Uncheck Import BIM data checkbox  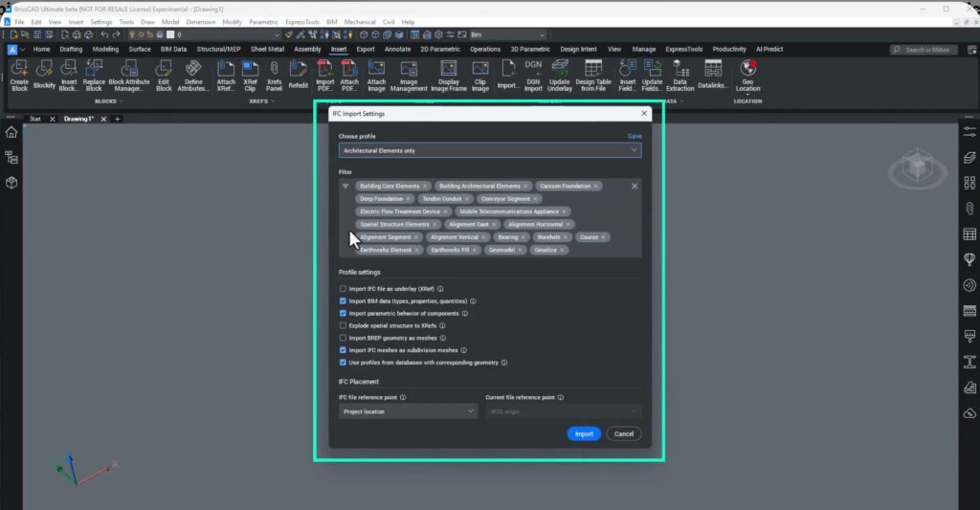(343, 301)
